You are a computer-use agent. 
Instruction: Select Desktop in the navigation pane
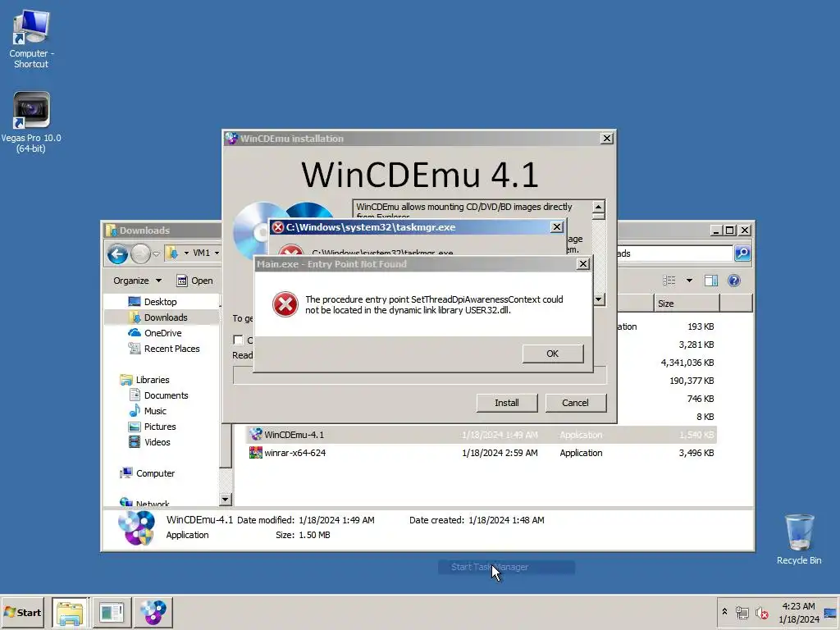click(x=160, y=302)
